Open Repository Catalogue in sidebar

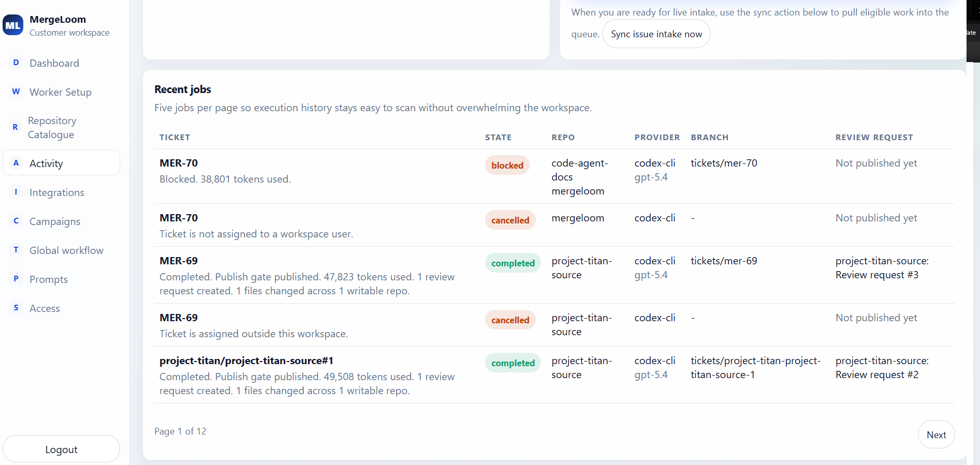(61, 127)
